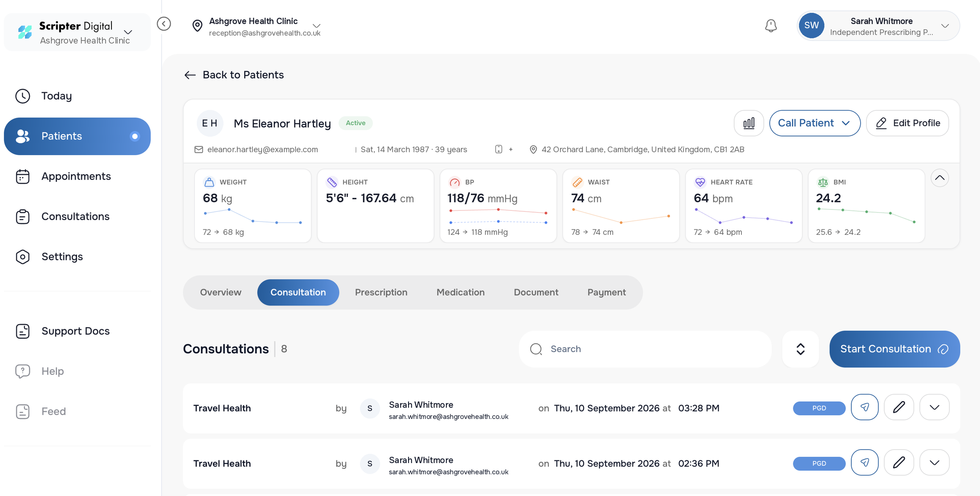Expand the Ashgrove Health Clinic location dropdown

(x=316, y=25)
